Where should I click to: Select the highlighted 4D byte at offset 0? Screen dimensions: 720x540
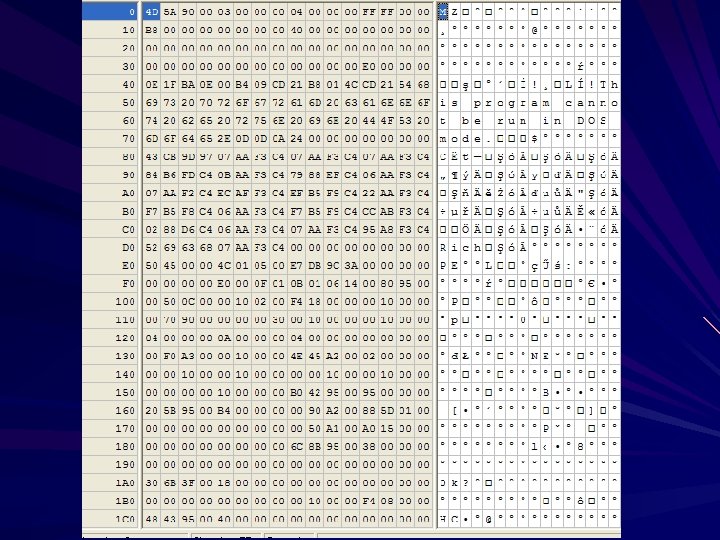(x=152, y=12)
